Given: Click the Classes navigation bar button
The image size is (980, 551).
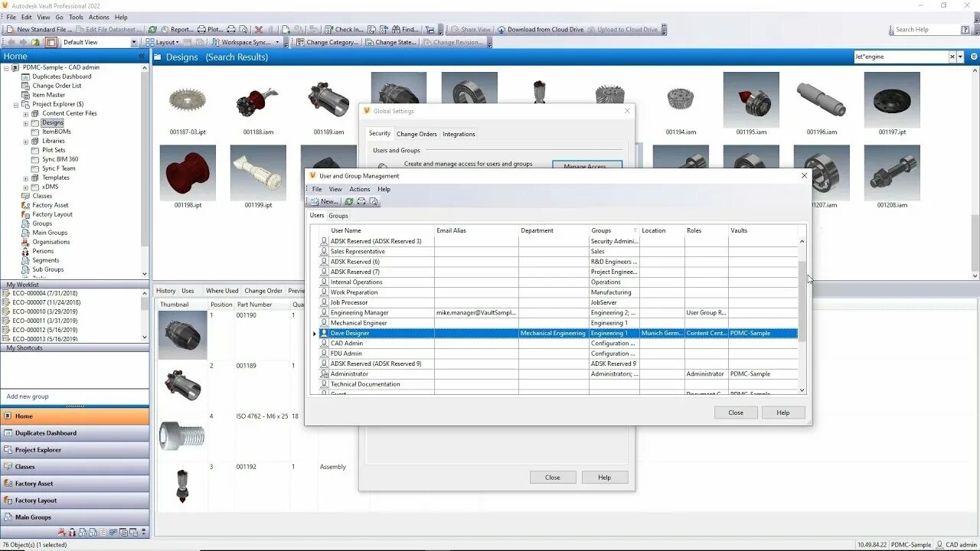Looking at the screenshot, I should click(75, 467).
